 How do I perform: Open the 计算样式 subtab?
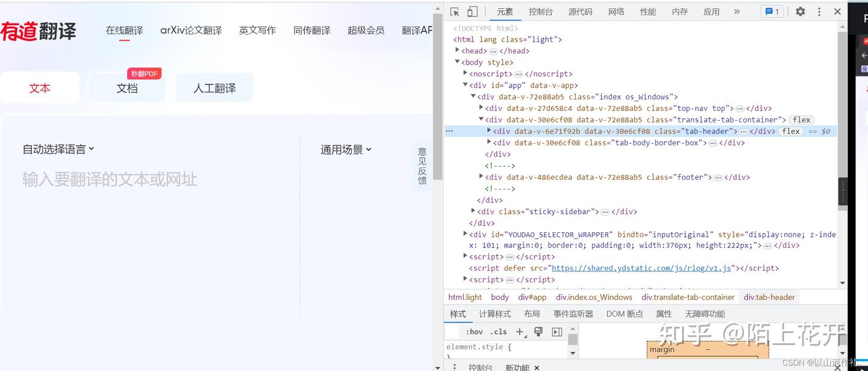tap(495, 314)
